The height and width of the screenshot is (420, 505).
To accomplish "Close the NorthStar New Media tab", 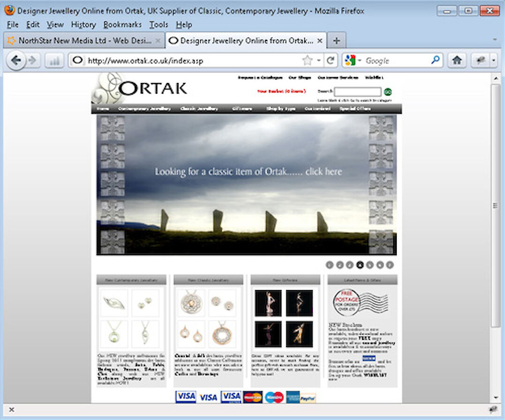I will click(158, 41).
